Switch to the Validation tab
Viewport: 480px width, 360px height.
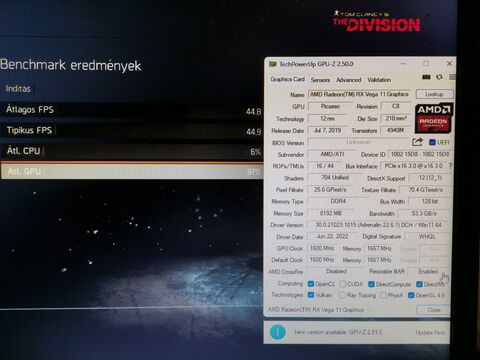pyautogui.click(x=379, y=80)
